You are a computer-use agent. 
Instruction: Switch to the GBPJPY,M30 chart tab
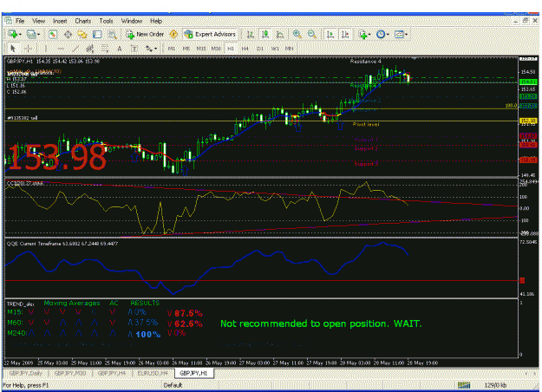[x=70, y=373]
